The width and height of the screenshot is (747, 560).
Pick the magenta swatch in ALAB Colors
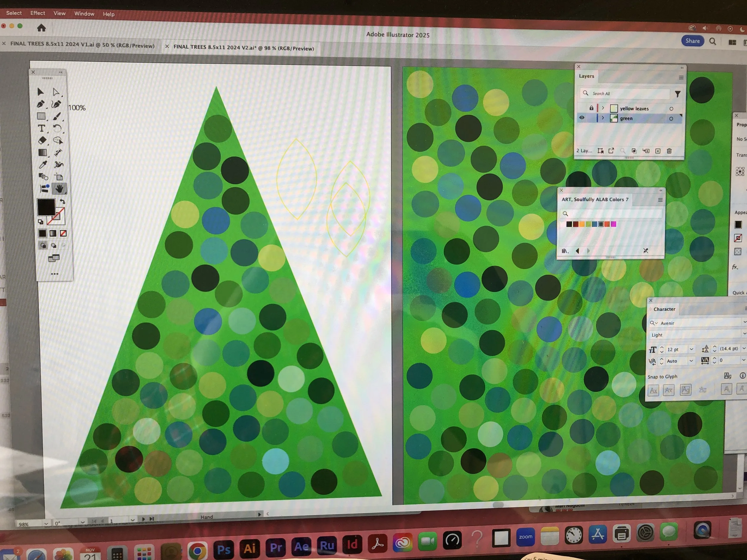[x=614, y=224]
